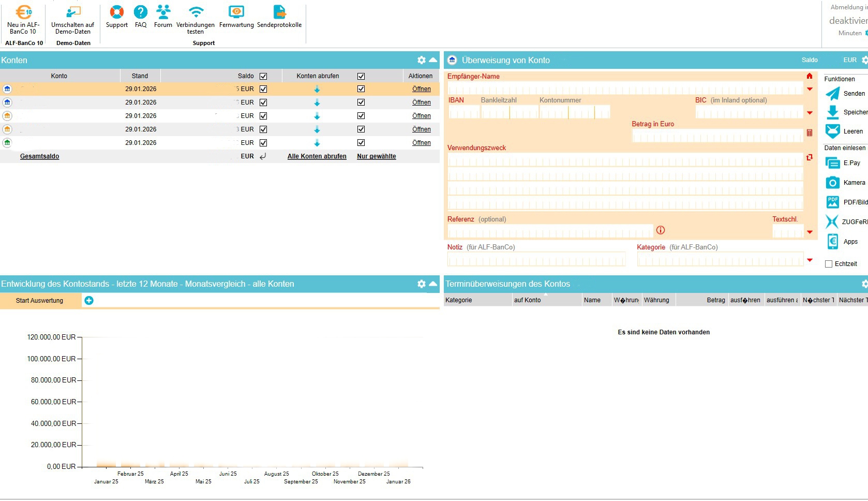The height and width of the screenshot is (501, 868).
Task: Click Leeren to clear the form
Action: pos(832,131)
